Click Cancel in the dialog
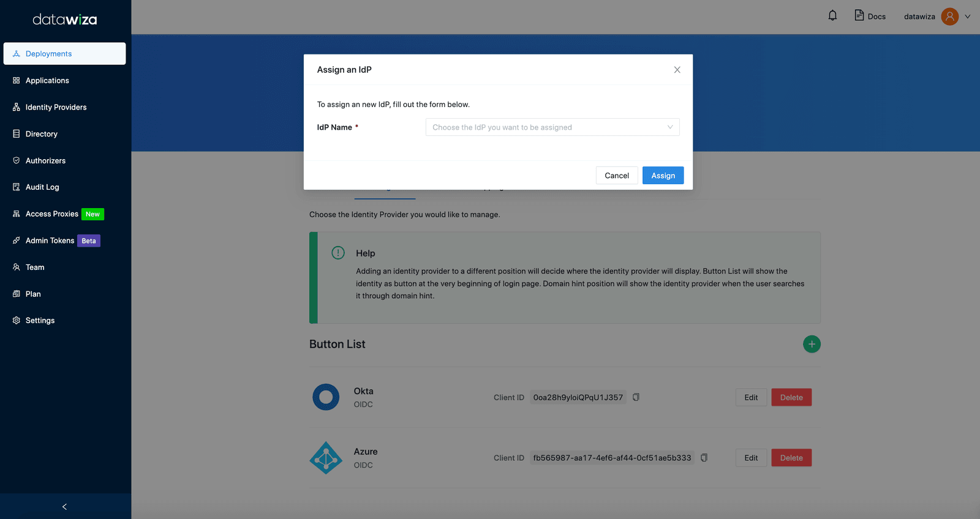The width and height of the screenshot is (980, 519). (617, 176)
